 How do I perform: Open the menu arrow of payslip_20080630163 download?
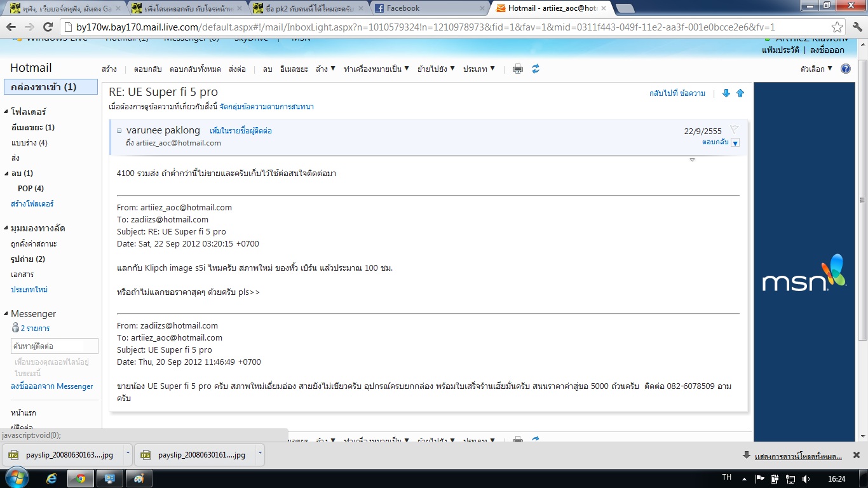point(128,454)
